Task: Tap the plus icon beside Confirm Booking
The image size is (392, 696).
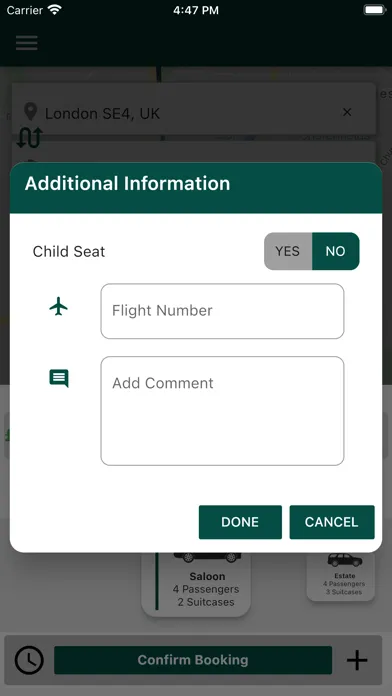Action: pyautogui.click(x=357, y=660)
